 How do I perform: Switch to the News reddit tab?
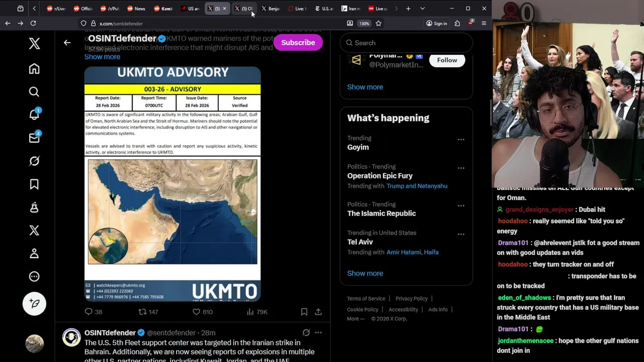136,9
